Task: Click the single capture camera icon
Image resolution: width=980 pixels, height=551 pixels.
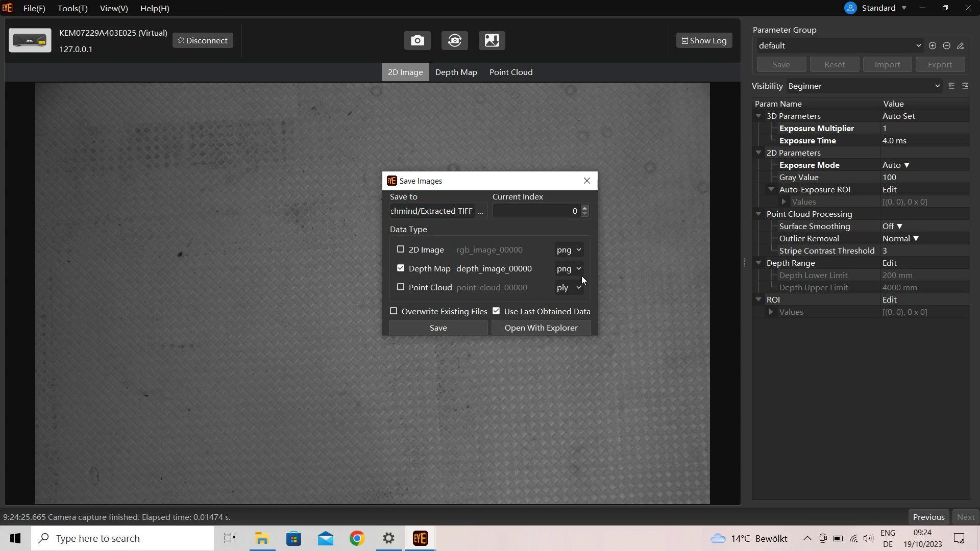Action: pos(417,40)
